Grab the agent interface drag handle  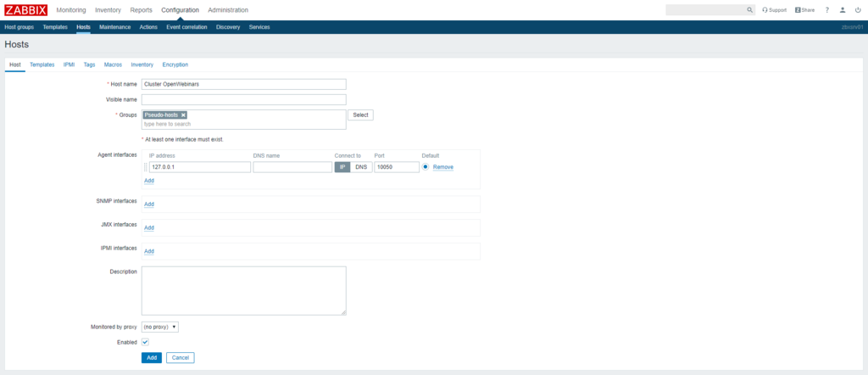tap(145, 167)
